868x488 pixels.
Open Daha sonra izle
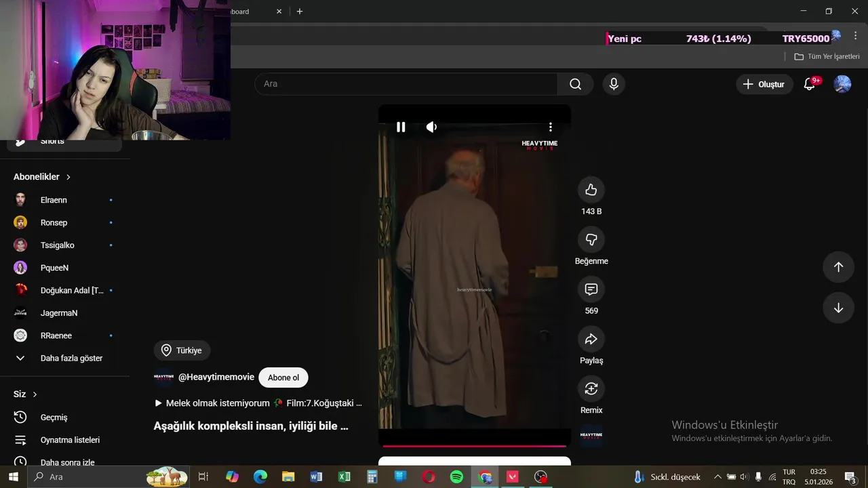[64, 462]
